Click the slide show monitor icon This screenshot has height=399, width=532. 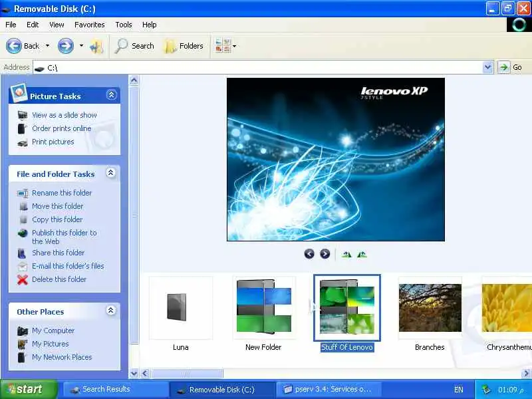pos(23,115)
